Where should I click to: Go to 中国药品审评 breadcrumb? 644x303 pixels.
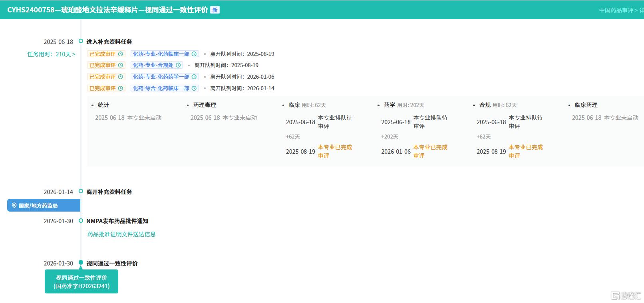[616, 10]
